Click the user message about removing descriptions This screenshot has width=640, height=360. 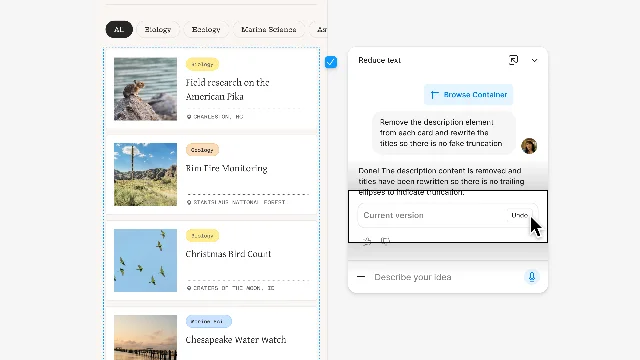click(x=444, y=133)
